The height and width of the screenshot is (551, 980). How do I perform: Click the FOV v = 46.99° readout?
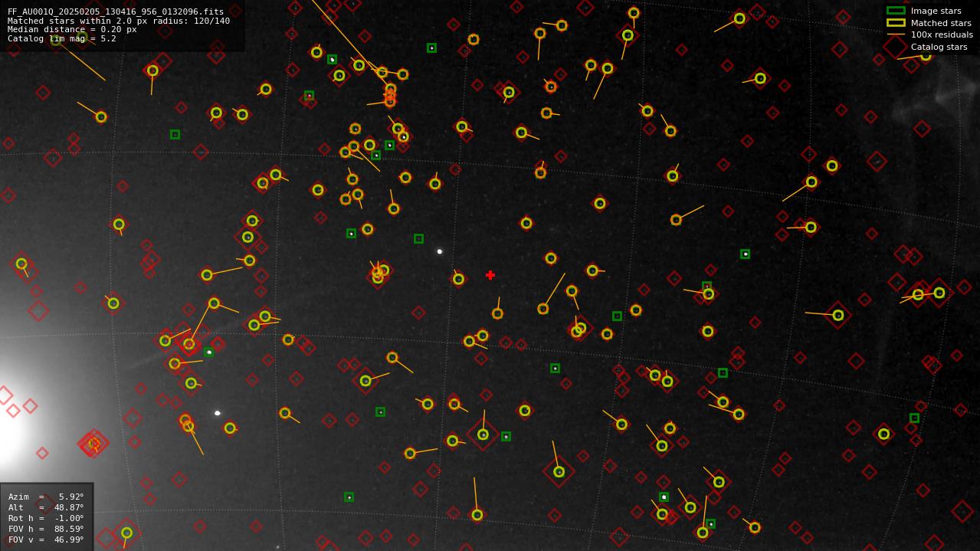[46, 540]
